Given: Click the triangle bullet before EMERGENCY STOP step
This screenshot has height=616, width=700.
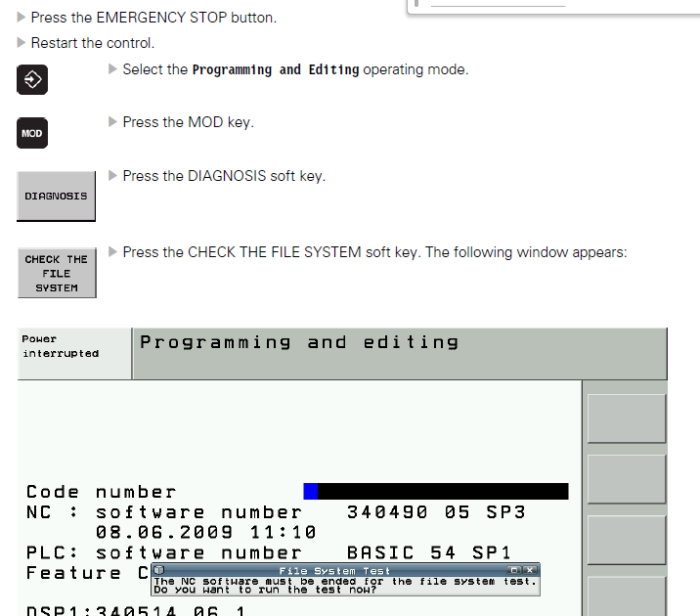Looking at the screenshot, I should point(22,18).
